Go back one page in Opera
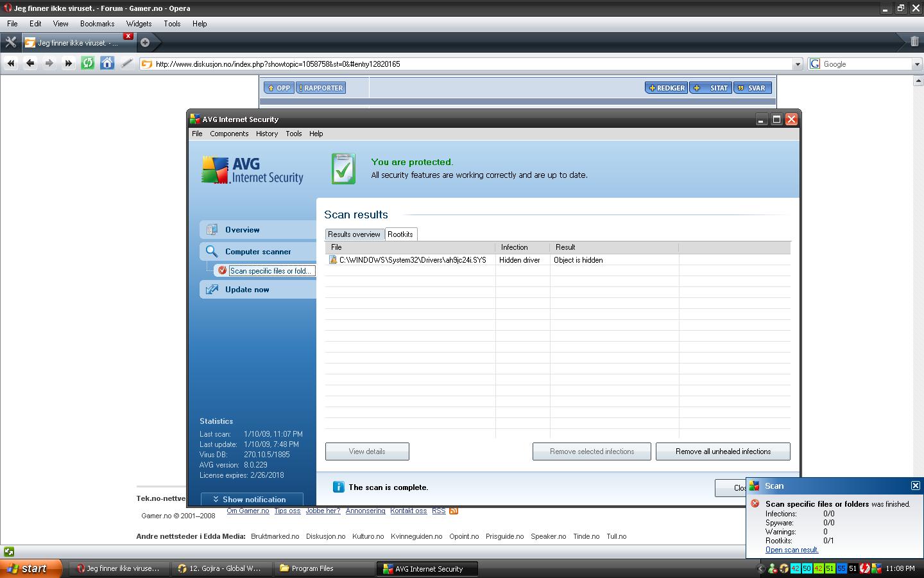The height and width of the screenshot is (578, 924). point(30,63)
